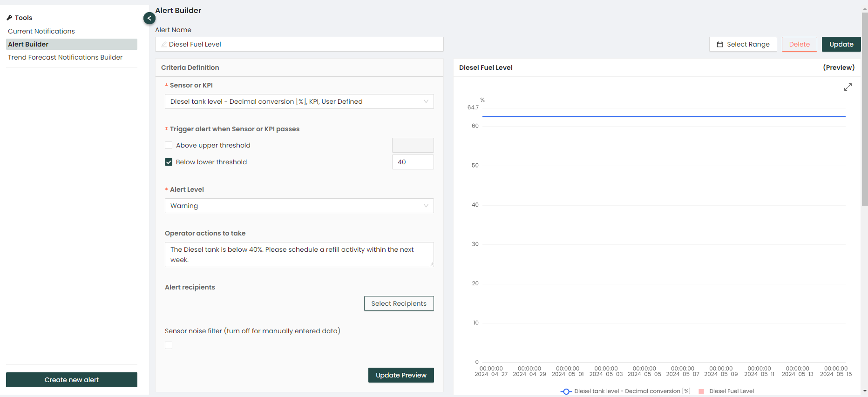Collapse the sidebar with the arrow icon
The width and height of the screenshot is (868, 397).
coord(149,18)
